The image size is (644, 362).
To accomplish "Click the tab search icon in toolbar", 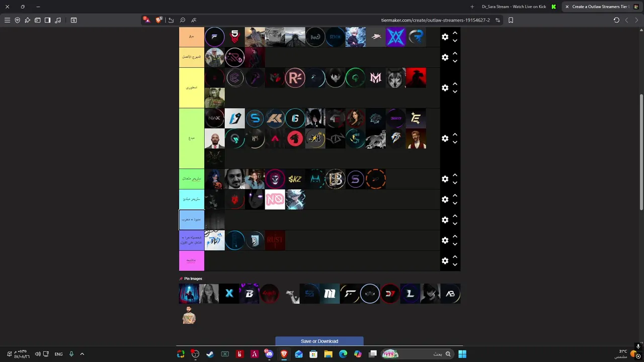I will coord(73,20).
